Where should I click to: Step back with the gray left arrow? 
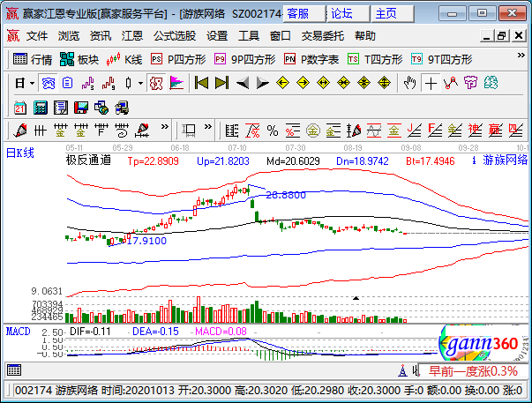coord(243,83)
